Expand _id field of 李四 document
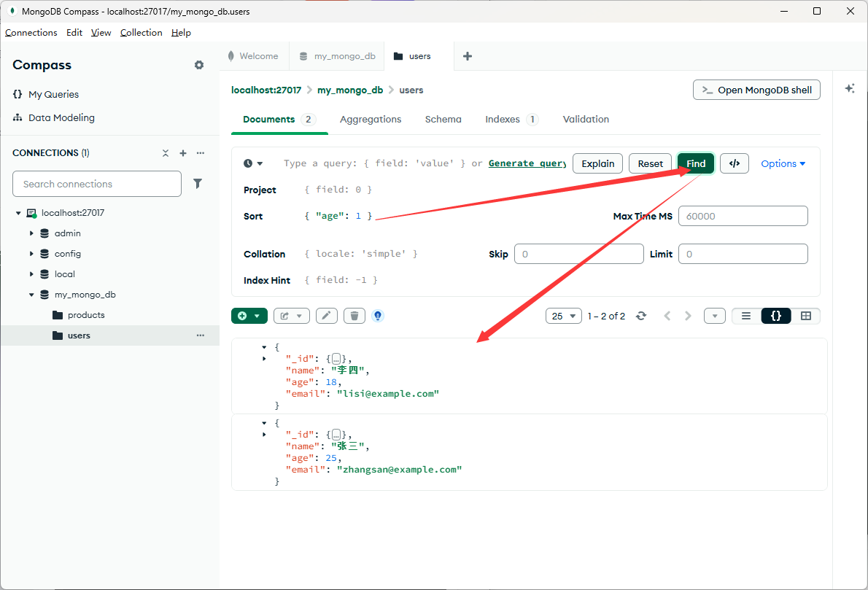868x590 pixels. [x=264, y=359]
